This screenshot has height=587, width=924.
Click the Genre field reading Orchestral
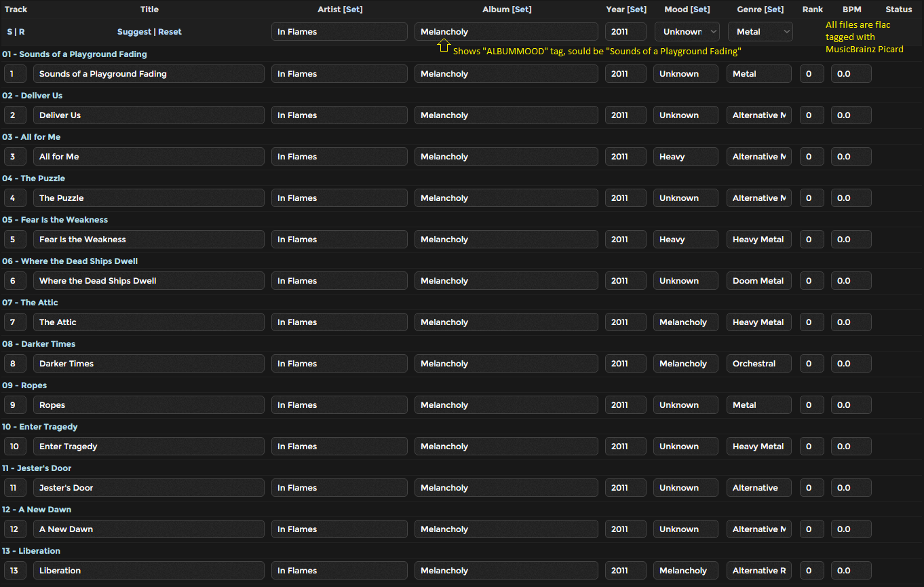(758, 364)
